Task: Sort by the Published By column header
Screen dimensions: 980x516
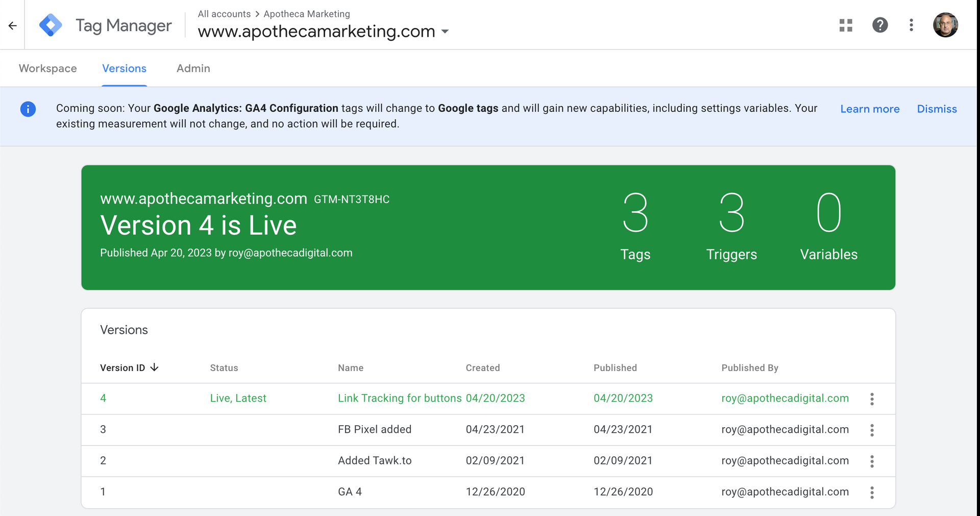Action: [750, 368]
